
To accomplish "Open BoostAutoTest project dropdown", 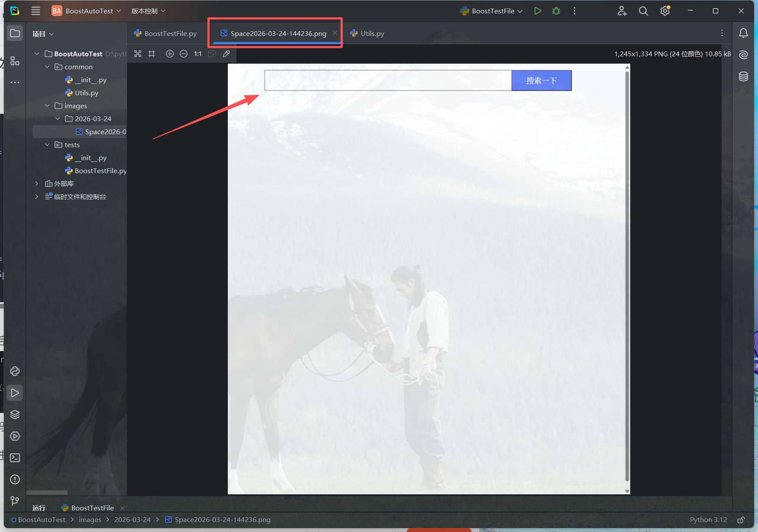I will (86, 11).
